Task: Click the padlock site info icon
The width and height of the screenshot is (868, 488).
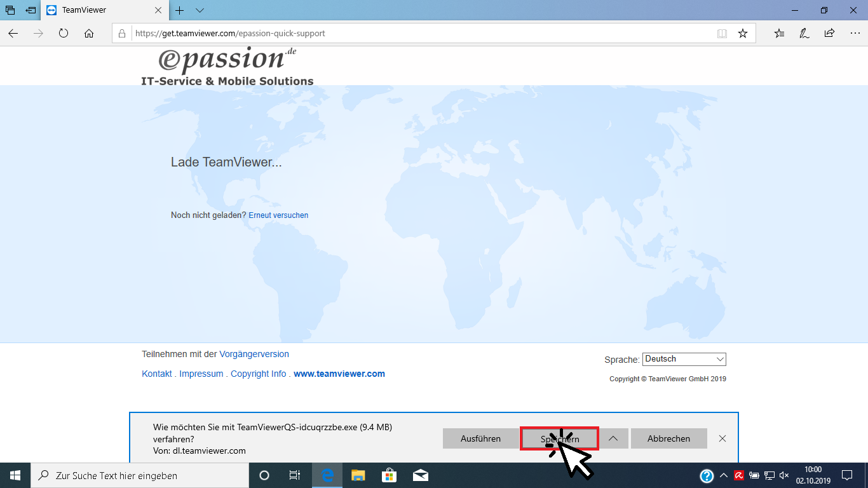Action: [122, 33]
